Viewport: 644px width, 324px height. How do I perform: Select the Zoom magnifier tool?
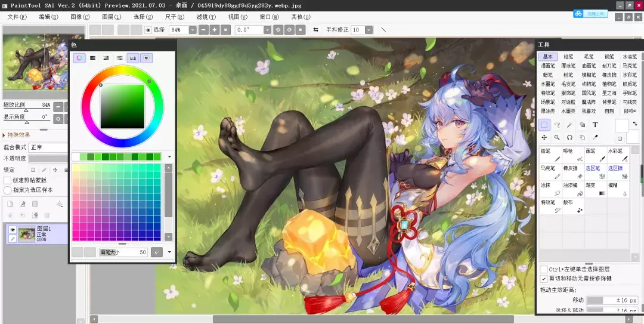557,137
